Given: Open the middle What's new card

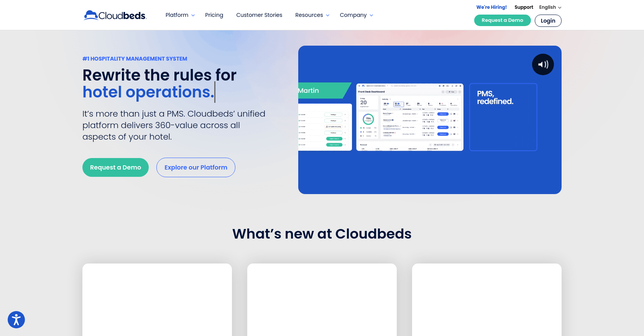Looking at the screenshot, I should [x=322, y=300].
